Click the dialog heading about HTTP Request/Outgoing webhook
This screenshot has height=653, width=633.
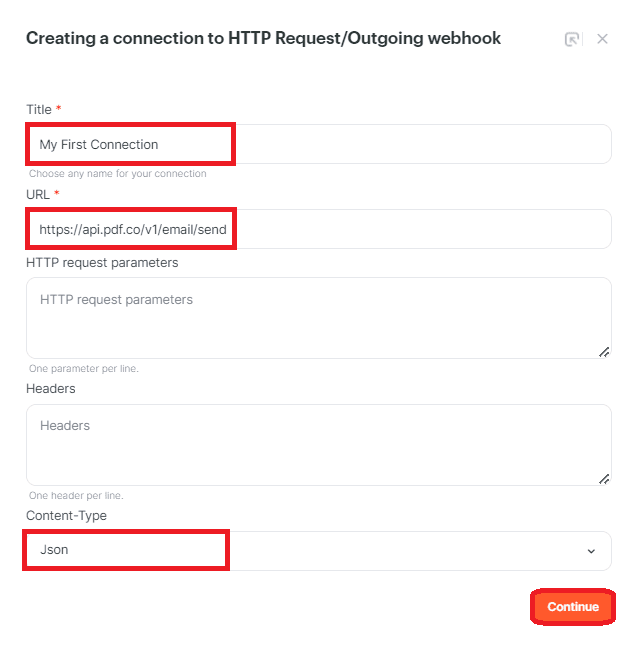point(263,39)
